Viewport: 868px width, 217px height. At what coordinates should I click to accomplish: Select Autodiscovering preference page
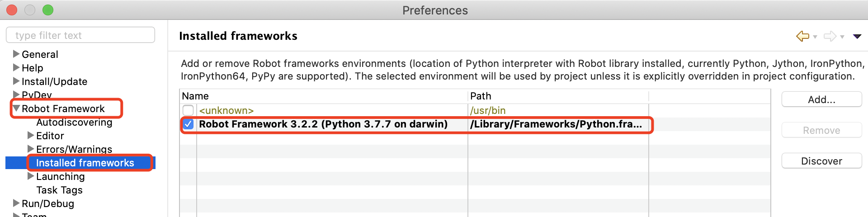(74, 123)
